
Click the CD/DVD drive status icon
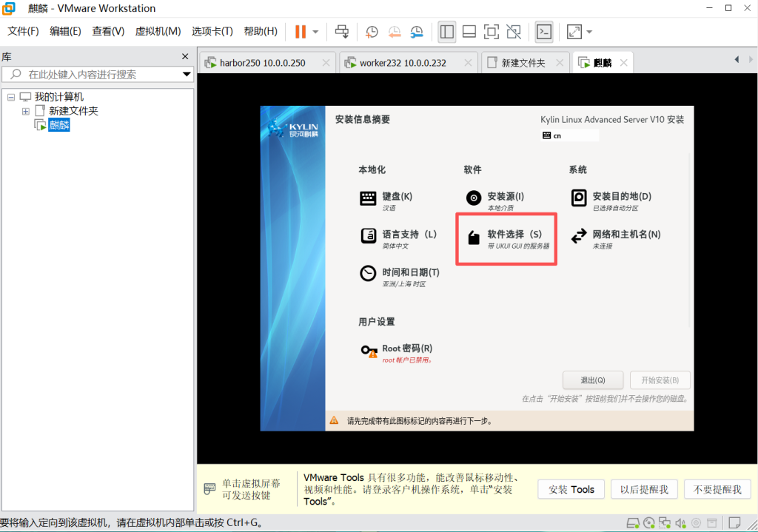[649, 523]
